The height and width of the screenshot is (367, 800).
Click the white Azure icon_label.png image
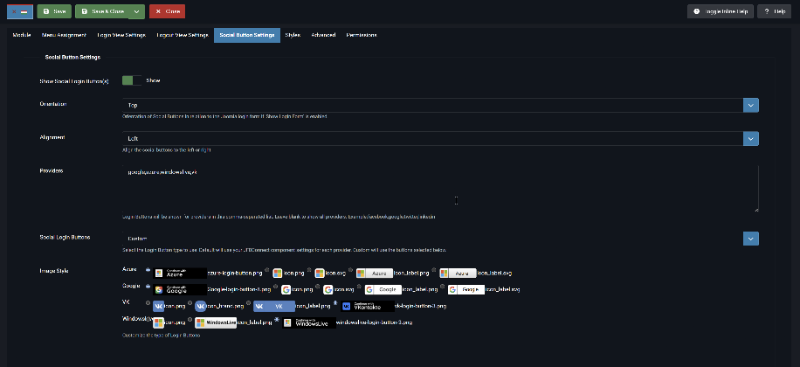374,273
